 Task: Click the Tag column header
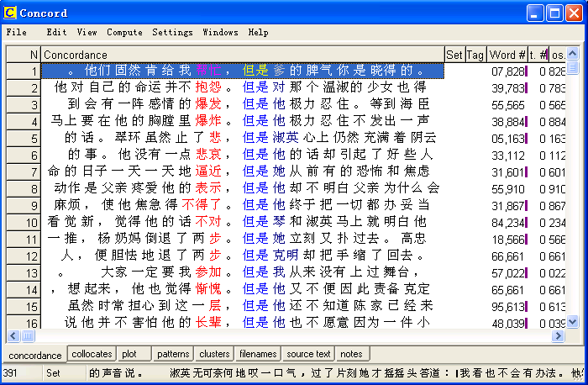(475, 55)
